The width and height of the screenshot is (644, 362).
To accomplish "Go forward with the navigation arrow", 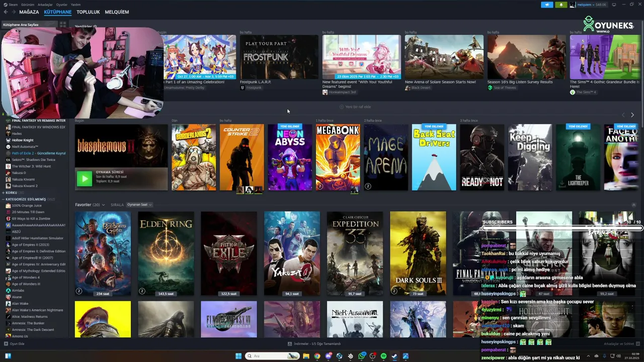I will pyautogui.click(x=13, y=12).
